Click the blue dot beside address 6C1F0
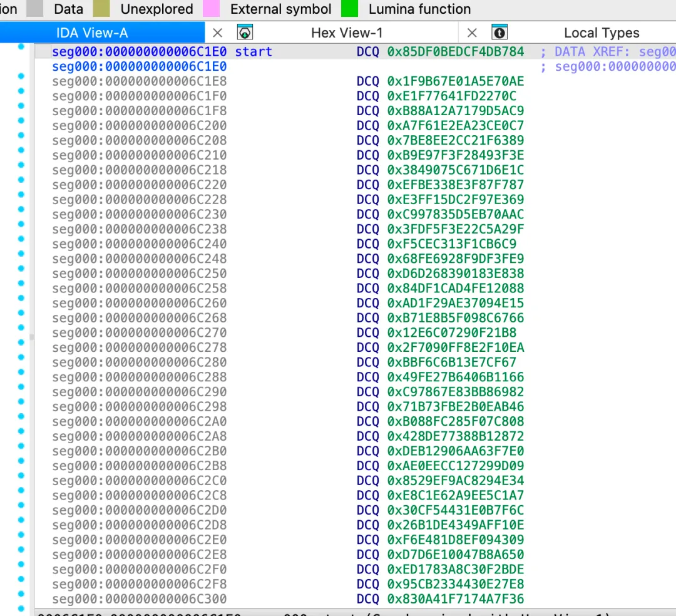This screenshot has height=616, width=676. (21, 91)
